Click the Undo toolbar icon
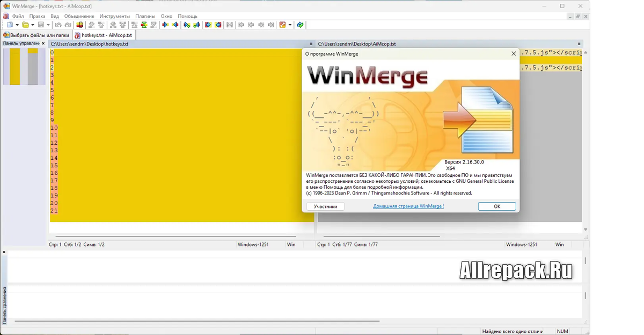 pyautogui.click(x=58, y=25)
